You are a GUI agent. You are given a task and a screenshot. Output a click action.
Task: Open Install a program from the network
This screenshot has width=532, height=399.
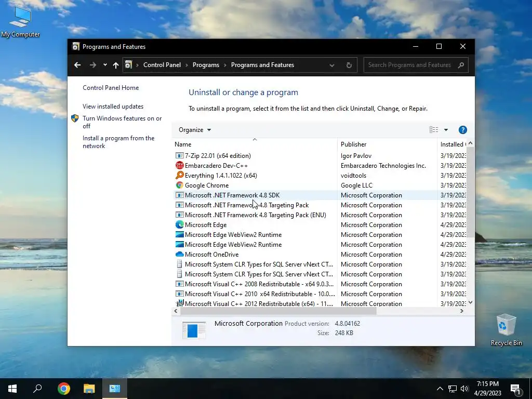[x=118, y=142]
